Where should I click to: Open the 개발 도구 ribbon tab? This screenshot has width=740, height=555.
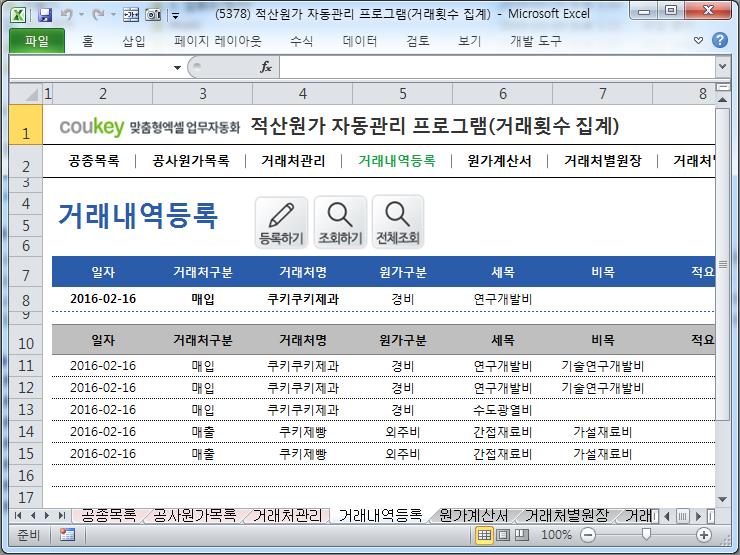pyautogui.click(x=536, y=41)
